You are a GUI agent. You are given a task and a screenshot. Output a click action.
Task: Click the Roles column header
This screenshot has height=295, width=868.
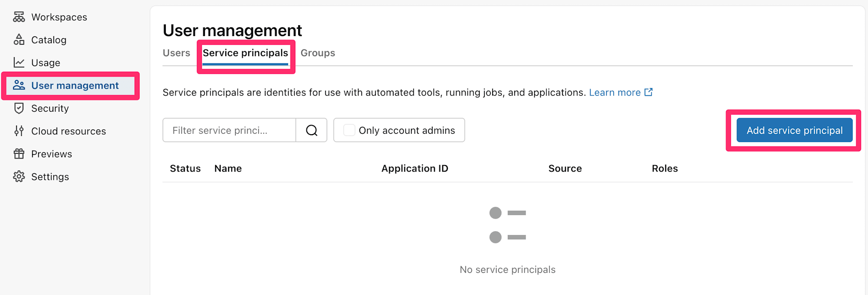click(x=664, y=169)
